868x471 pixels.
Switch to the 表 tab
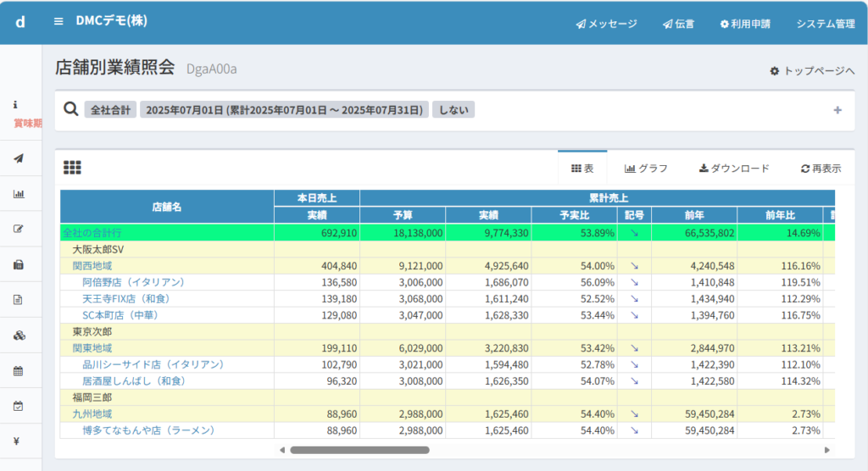tap(582, 169)
